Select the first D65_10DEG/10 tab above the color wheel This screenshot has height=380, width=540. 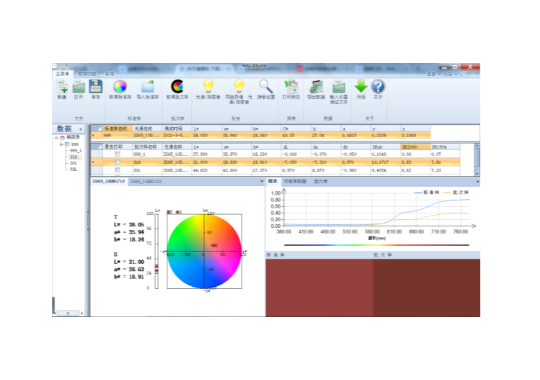[x=109, y=181]
